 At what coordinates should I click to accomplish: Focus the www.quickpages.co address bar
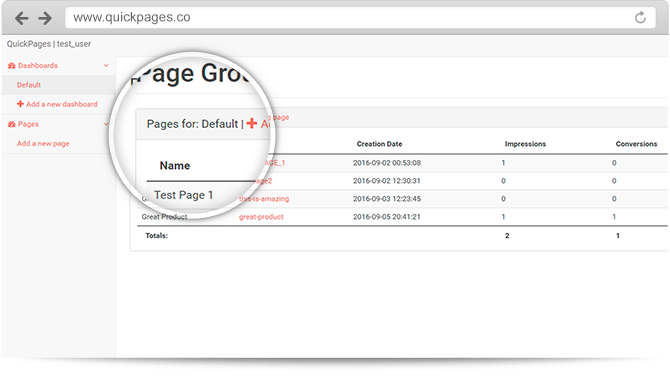coord(360,18)
